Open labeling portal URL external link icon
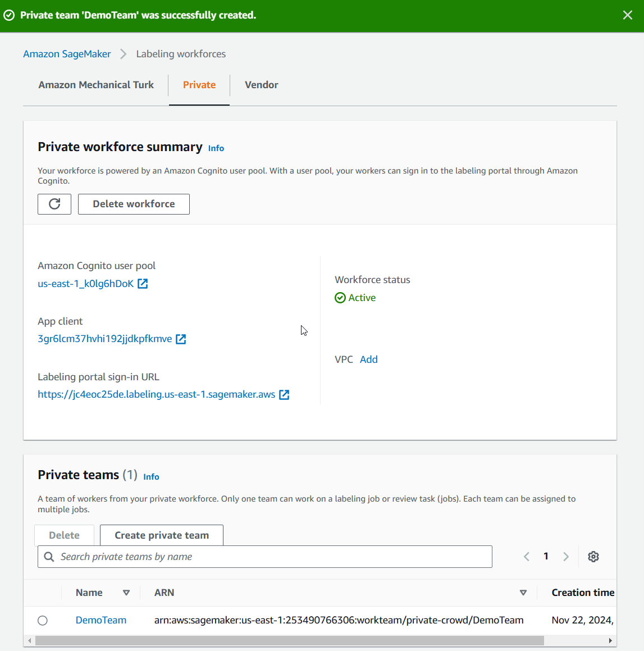This screenshot has height=651, width=644. (x=284, y=394)
